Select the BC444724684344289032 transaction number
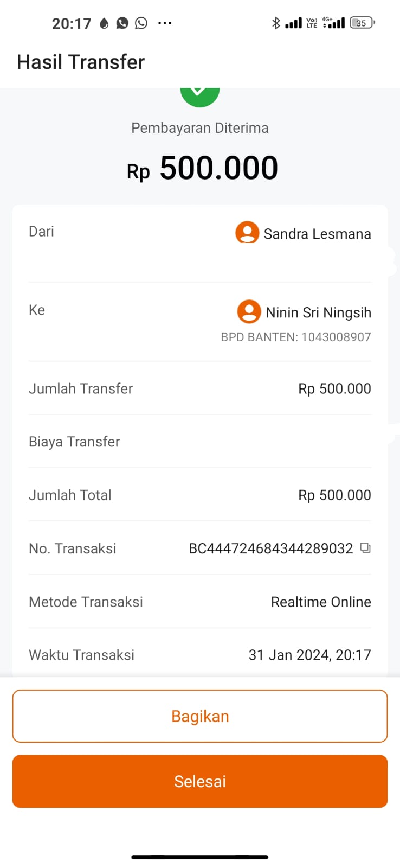Image resolution: width=400 pixels, height=868 pixels. (270, 548)
